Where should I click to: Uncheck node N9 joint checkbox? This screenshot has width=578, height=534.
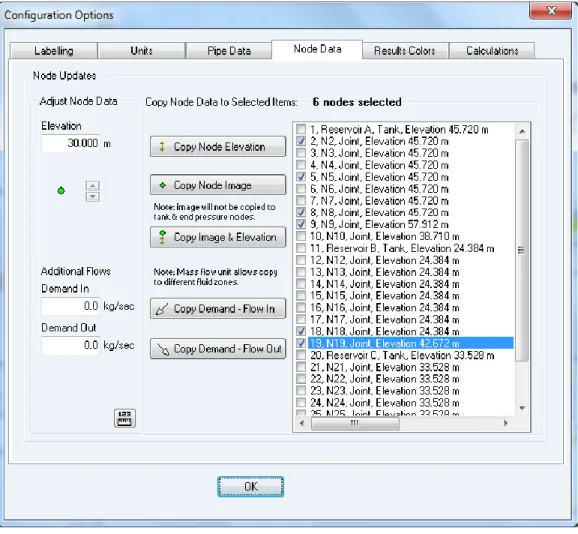click(301, 224)
